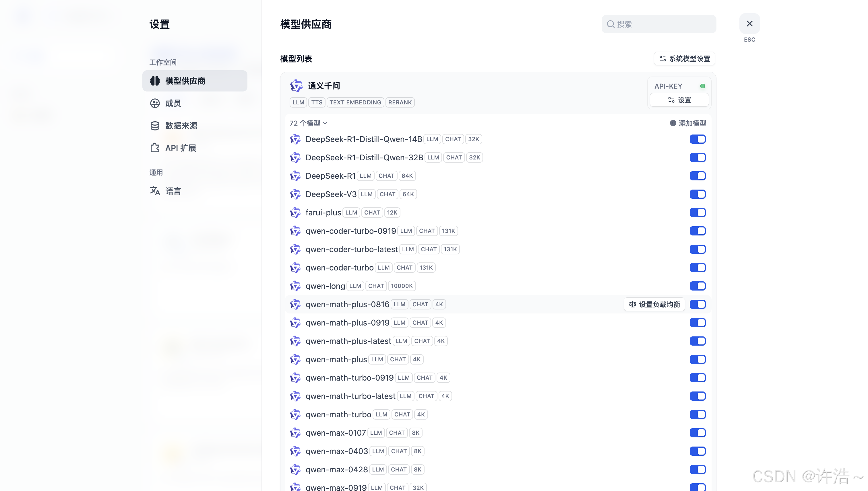This screenshot has height=491, width=868.
Task: Click the brain icon beside 模型供应商
Action: [x=155, y=81]
